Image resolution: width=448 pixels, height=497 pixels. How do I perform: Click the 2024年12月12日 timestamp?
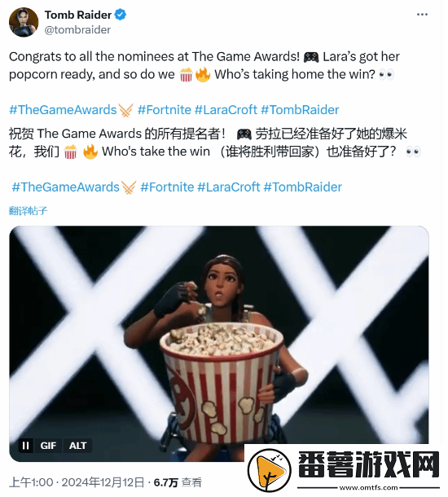pyautogui.click(x=103, y=482)
